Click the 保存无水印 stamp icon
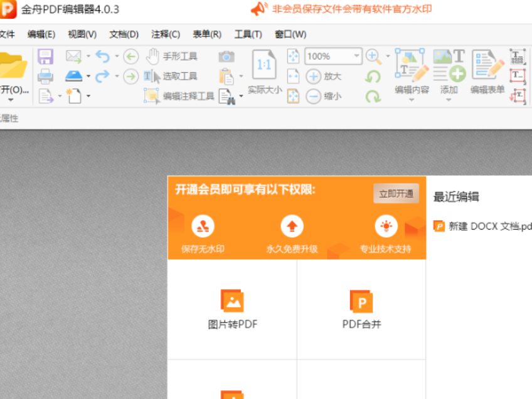 (x=203, y=226)
